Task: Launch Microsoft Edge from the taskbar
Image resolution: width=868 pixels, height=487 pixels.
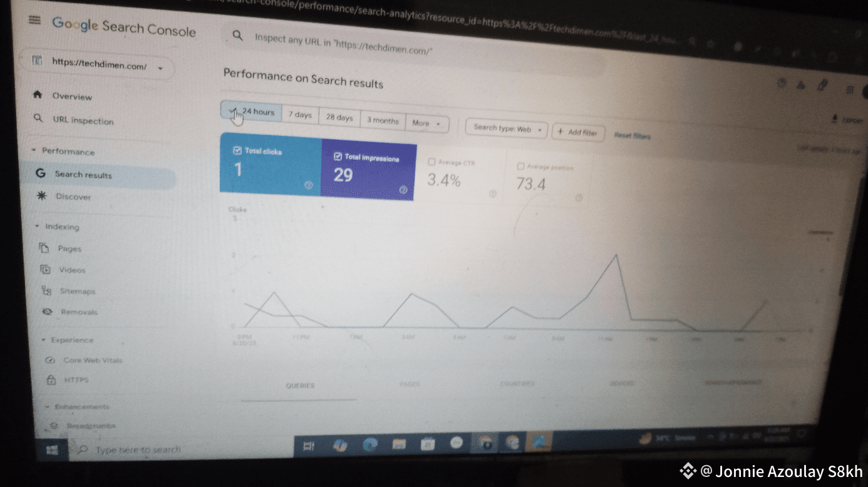Action: pyautogui.click(x=369, y=445)
